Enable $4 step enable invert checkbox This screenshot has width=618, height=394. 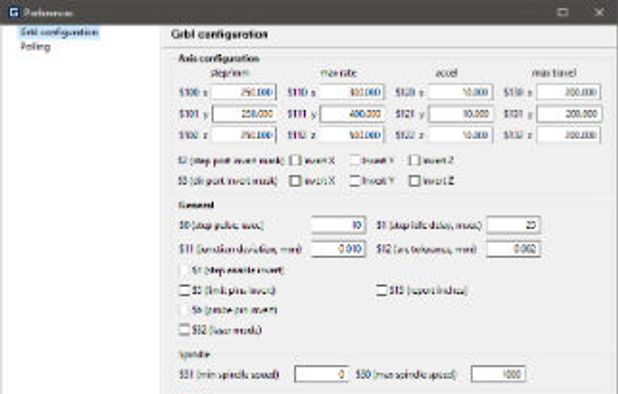click(x=184, y=270)
